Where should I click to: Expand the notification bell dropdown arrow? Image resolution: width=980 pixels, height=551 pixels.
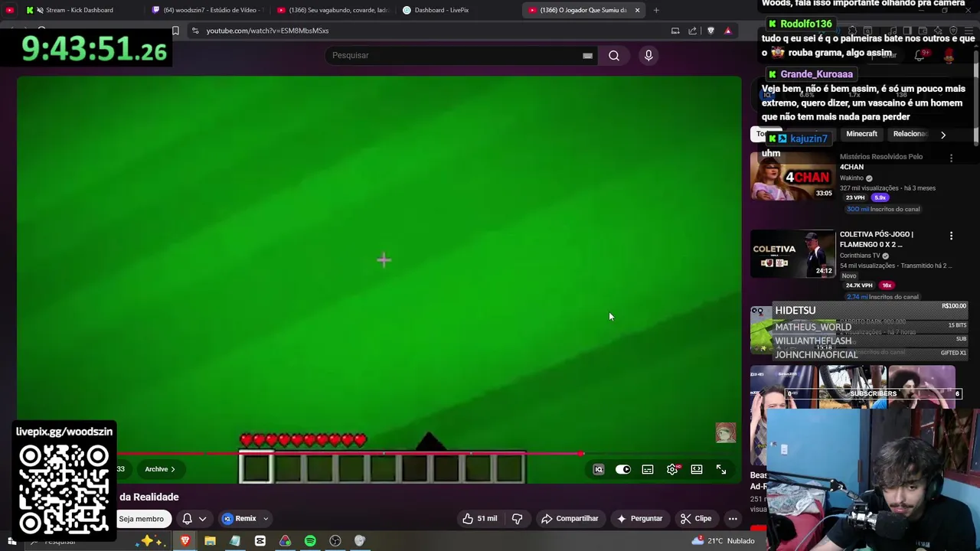[x=202, y=519]
